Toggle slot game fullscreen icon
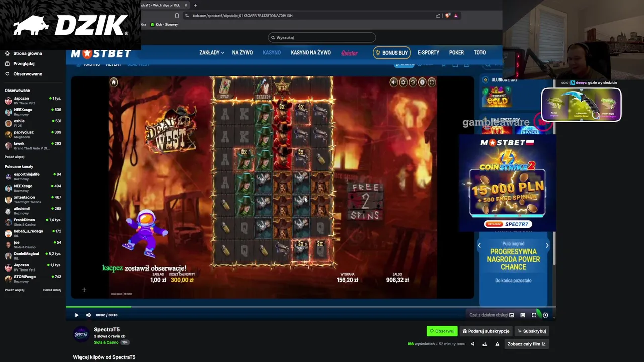 [432, 82]
